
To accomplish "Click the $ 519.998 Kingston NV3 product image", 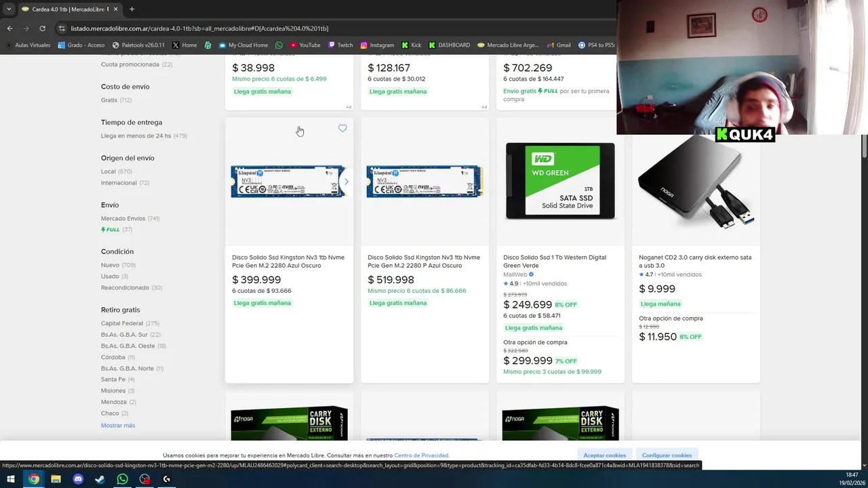I will tap(425, 182).
